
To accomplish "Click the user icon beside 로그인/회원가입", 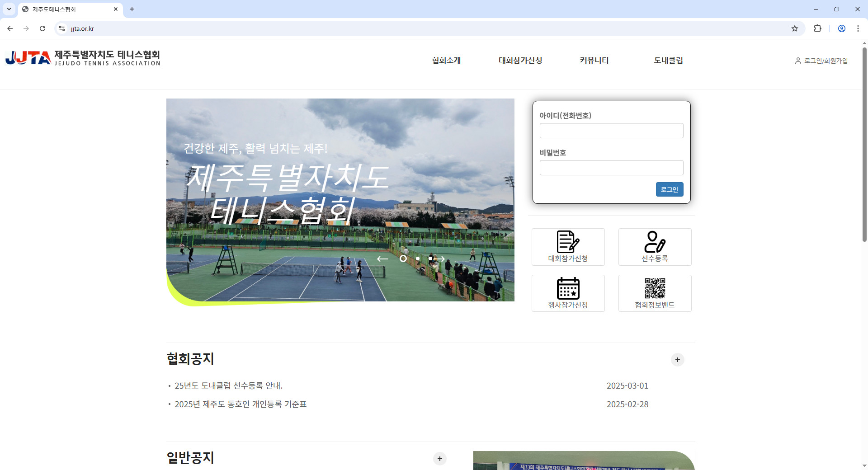I will (x=798, y=61).
